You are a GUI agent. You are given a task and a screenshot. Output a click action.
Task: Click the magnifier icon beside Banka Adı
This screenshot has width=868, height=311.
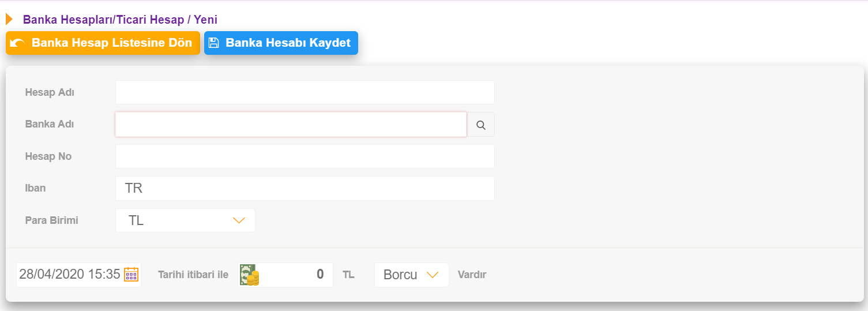tap(480, 125)
